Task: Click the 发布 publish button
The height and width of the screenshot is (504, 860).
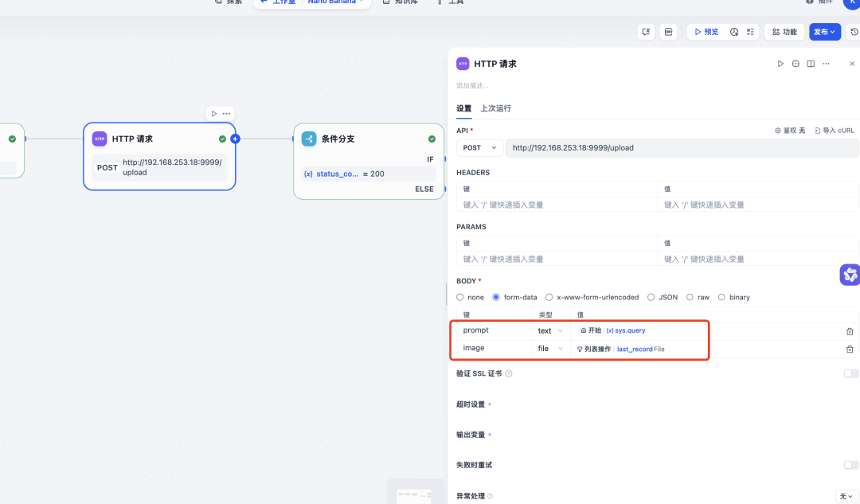Action: coord(824,32)
